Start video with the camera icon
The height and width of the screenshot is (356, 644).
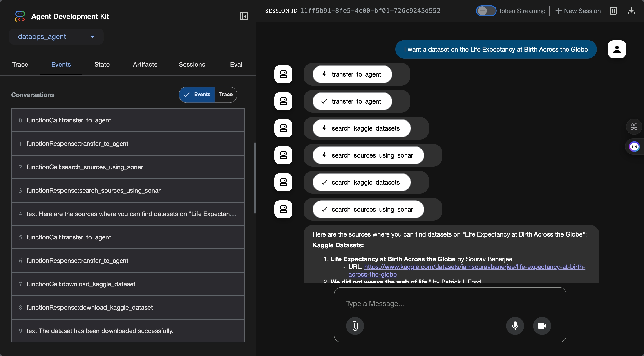click(x=542, y=326)
